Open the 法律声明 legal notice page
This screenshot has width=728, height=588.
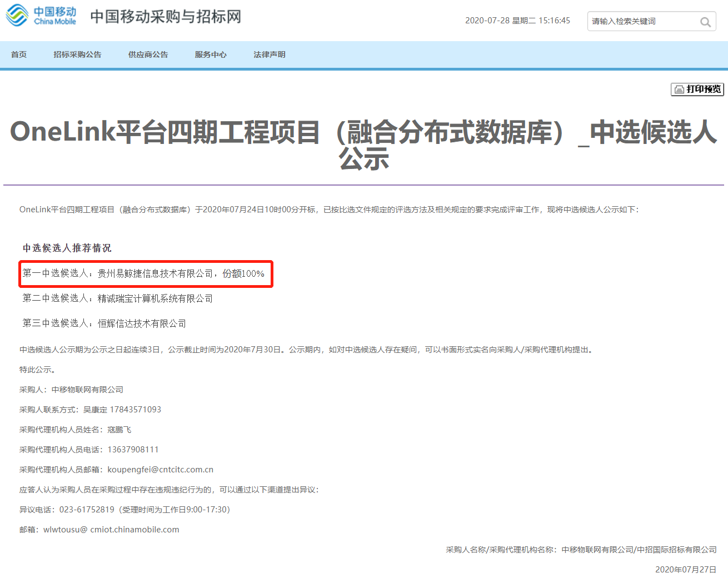click(x=269, y=54)
